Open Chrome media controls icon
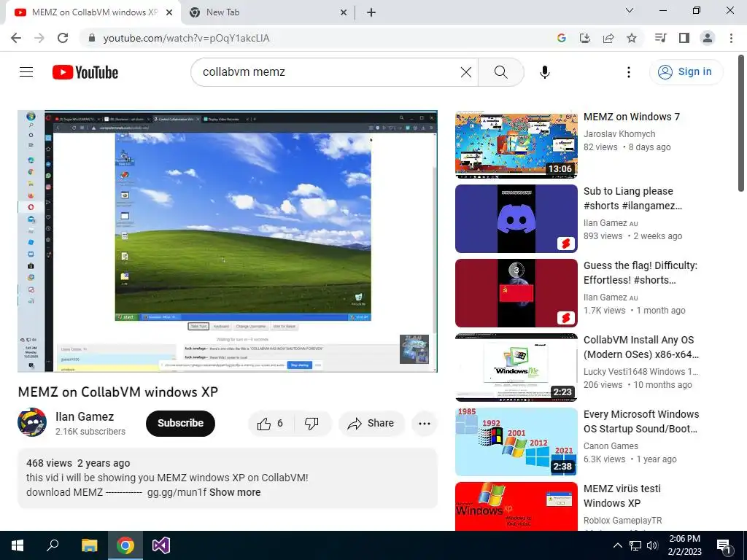 pos(660,38)
